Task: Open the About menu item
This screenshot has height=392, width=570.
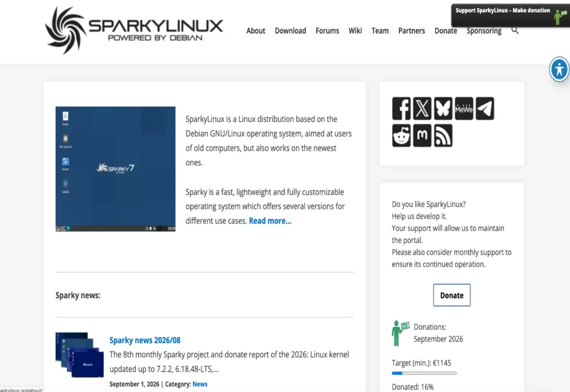Action: (x=255, y=31)
